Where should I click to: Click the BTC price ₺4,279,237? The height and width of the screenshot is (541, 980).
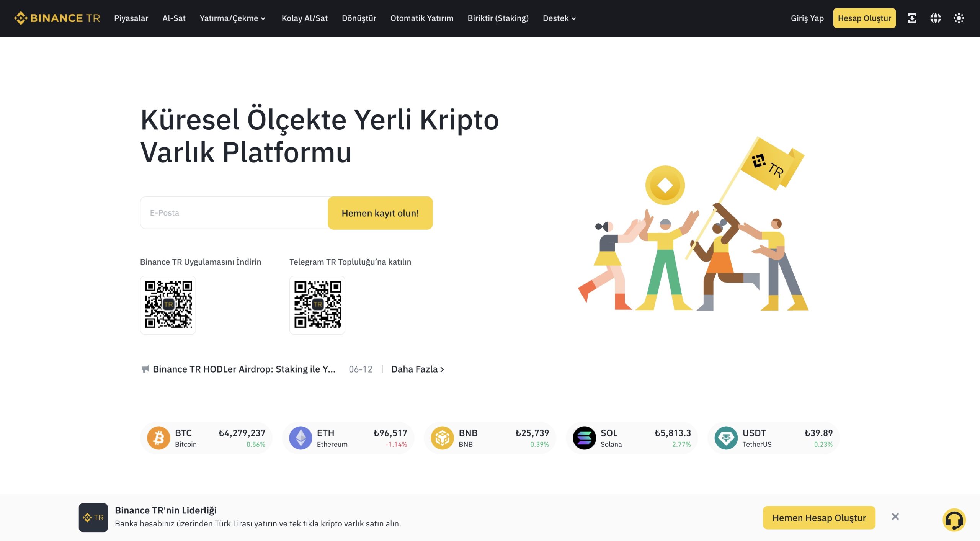(x=242, y=433)
